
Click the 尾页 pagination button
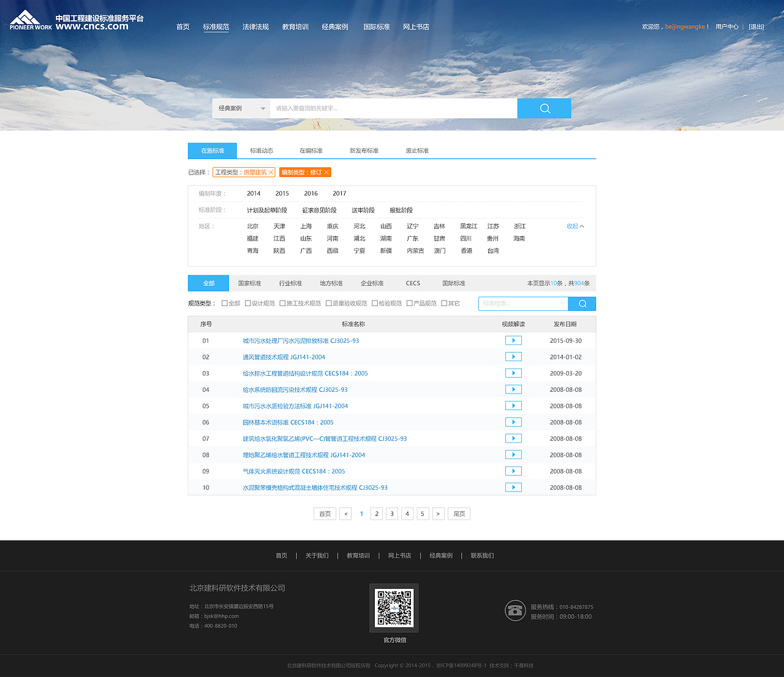459,514
